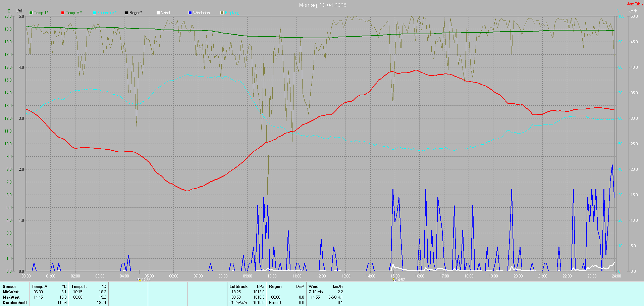Select the 'Regen*' legend label
Viewport: 644px width, 306px height.
pyautogui.click(x=136, y=13)
